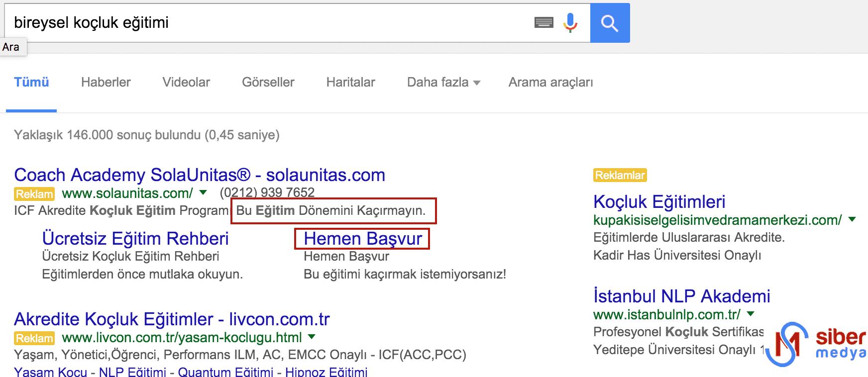This screenshot has width=868, height=377.
Task: Click the livcon.com.tr/yasam-koclugu.html URL
Action: (182, 337)
